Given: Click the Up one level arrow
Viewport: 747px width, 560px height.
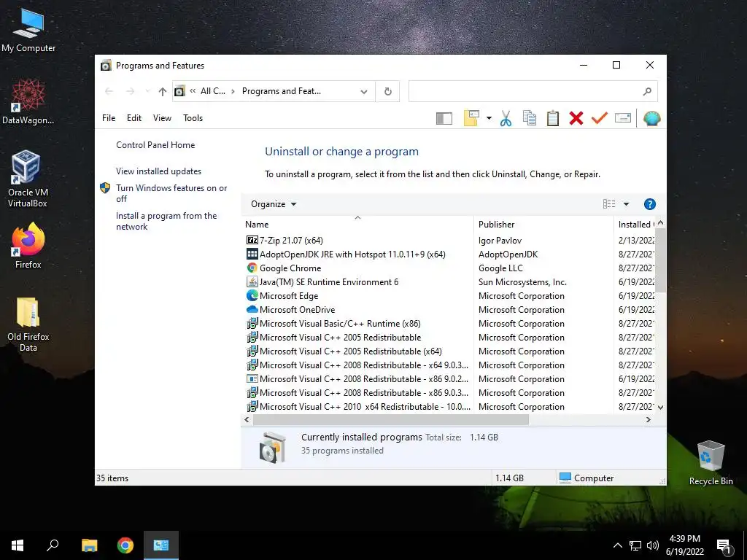Looking at the screenshot, I should [x=163, y=91].
